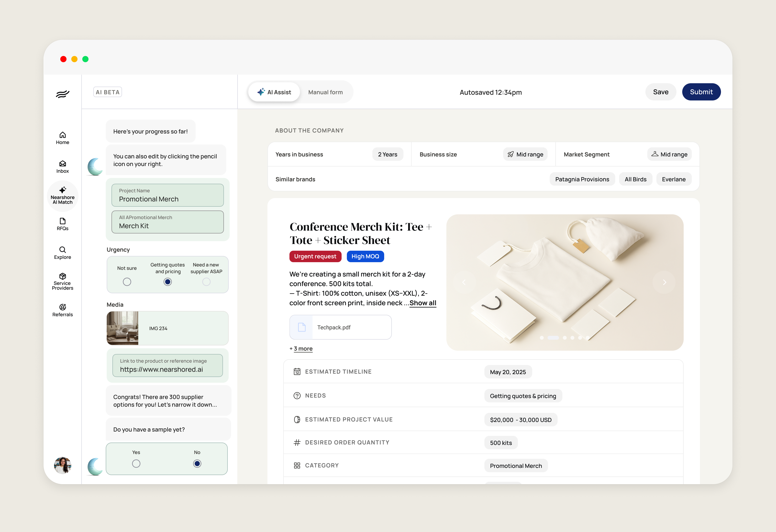776x532 pixels.
Task: Select the Nearshore AI Match icon
Action: (x=62, y=195)
